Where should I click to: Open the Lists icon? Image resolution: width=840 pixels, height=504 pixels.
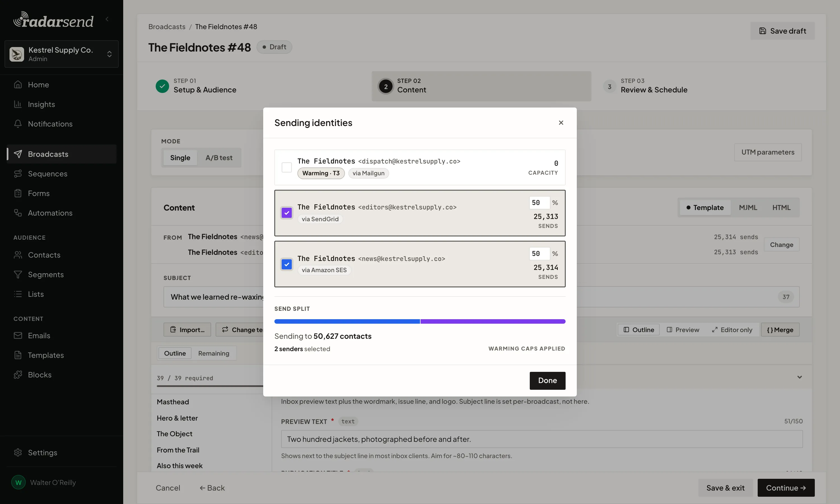[18, 294]
